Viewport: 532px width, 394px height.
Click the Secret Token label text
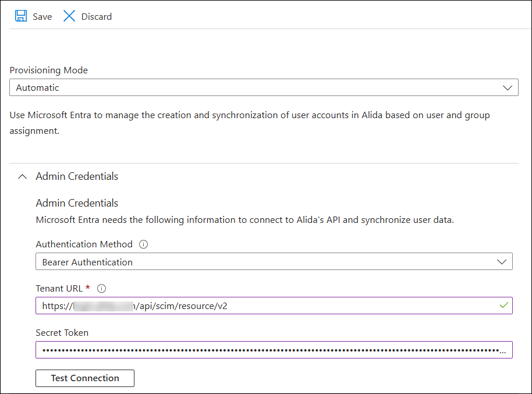(x=62, y=333)
